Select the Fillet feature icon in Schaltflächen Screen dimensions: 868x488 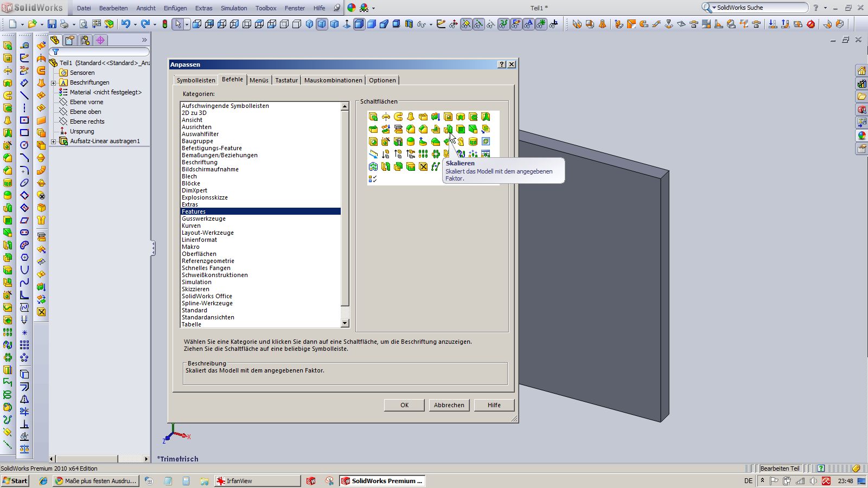click(x=411, y=129)
